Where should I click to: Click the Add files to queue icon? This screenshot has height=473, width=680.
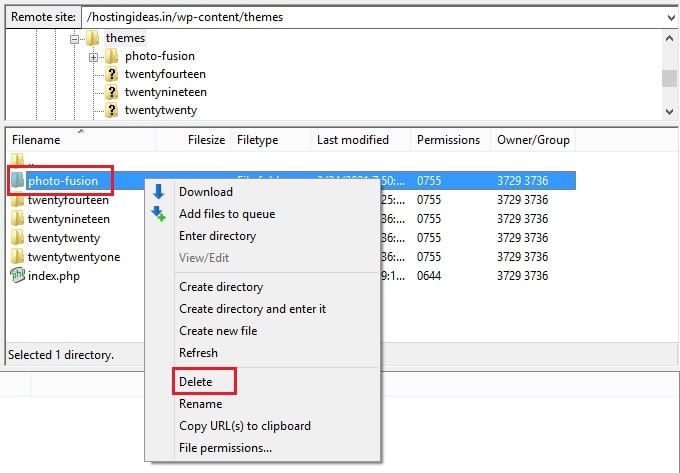click(158, 214)
